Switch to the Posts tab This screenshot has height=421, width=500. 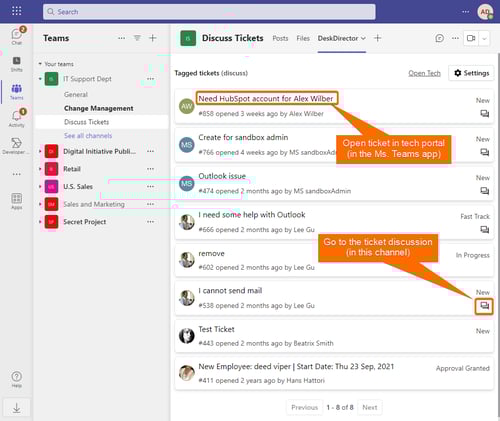point(280,38)
